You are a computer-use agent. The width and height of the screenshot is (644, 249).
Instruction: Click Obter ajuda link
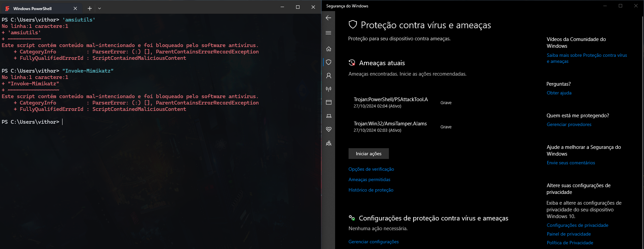(559, 93)
